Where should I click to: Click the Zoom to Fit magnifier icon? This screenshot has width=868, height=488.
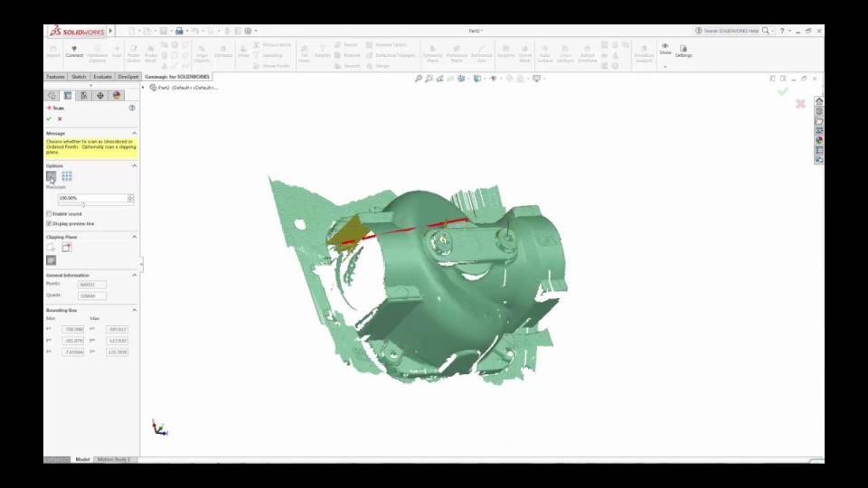[x=419, y=79]
